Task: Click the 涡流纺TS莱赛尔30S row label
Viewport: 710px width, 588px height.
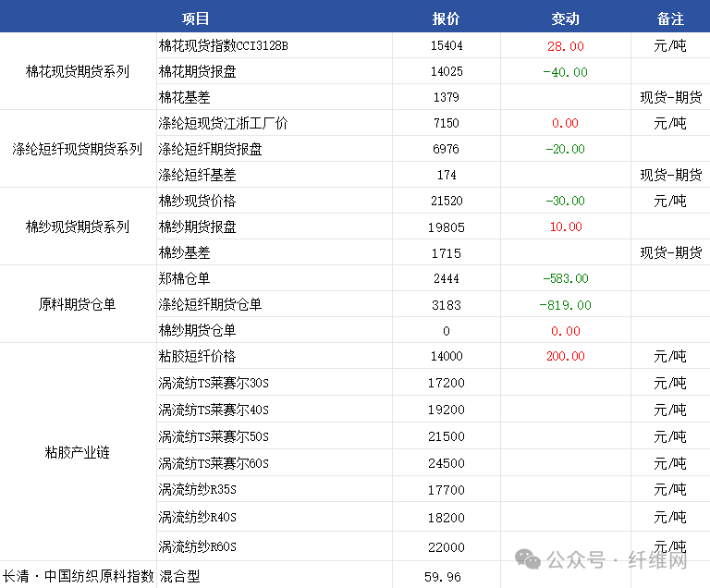Action: pyautogui.click(x=214, y=383)
